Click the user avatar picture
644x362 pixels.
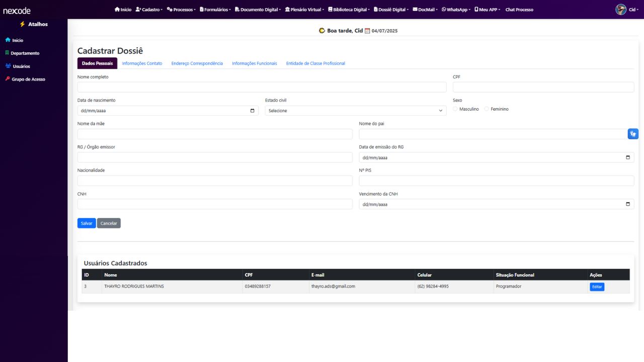coord(621,10)
